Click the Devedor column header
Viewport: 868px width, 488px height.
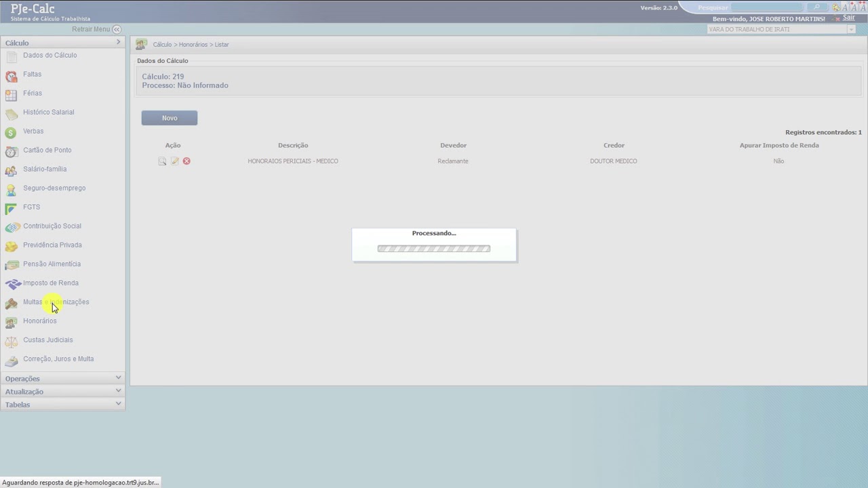tap(453, 145)
